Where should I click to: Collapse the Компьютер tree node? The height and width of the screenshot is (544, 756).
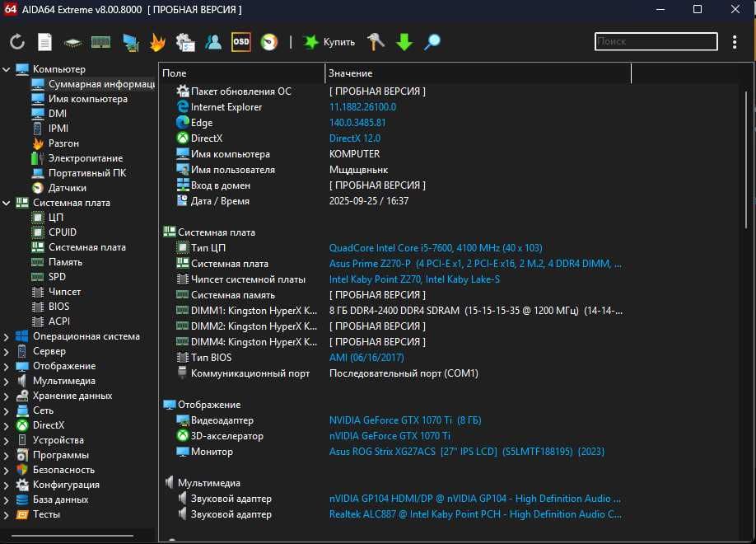point(7,69)
